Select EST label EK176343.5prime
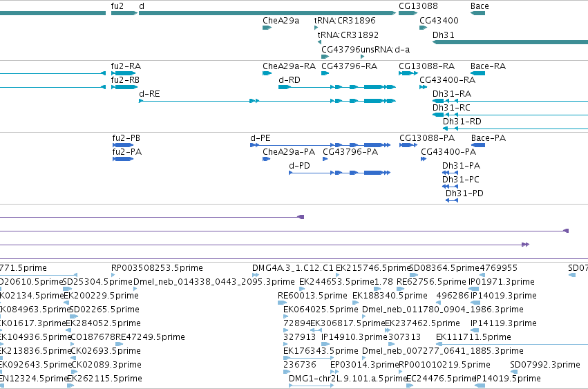The height and width of the screenshot is (389, 588). coord(321,351)
